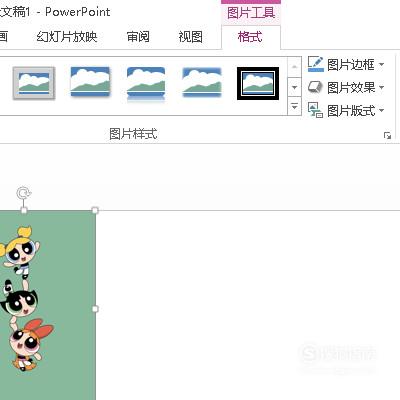This screenshot has width=400, height=400.
Task: Select the second picture style thumbnail
Action: [90, 83]
